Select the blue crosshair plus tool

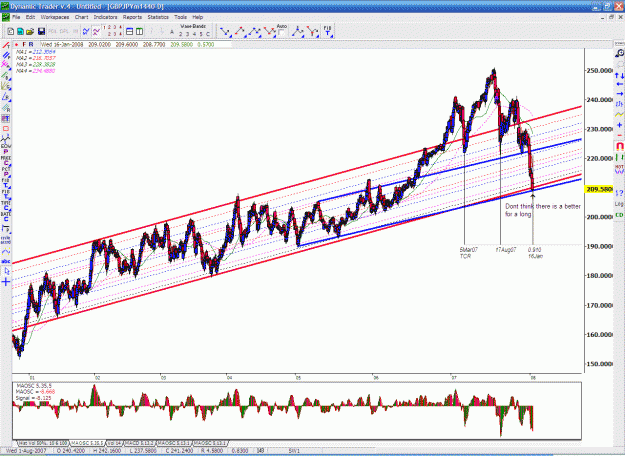coord(6,282)
